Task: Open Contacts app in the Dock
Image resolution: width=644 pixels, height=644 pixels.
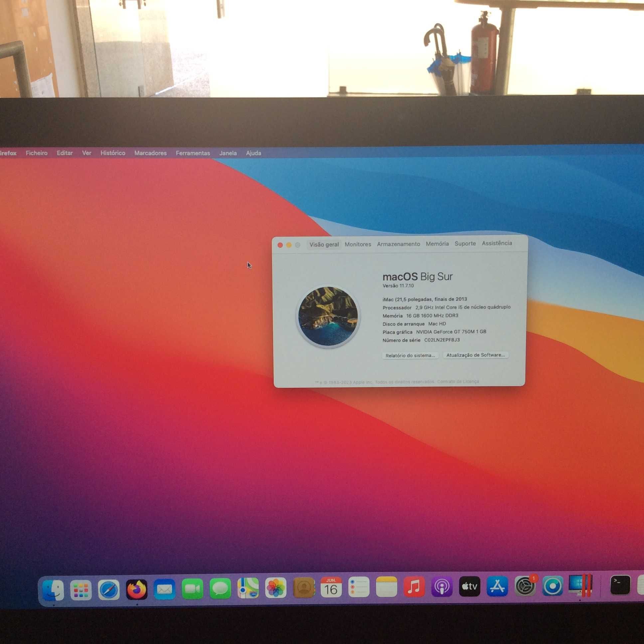Action: click(x=304, y=588)
